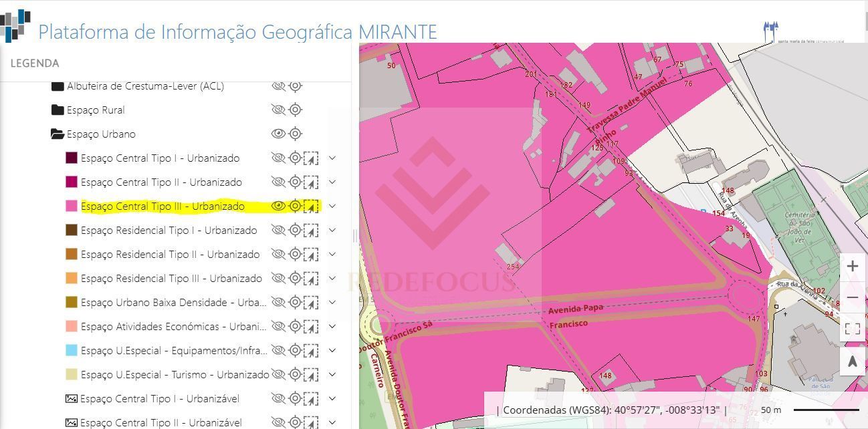The width and height of the screenshot is (868, 429).
Task: Select Espaço Urbano Baixa Densidade layer name
Action: 173,303
